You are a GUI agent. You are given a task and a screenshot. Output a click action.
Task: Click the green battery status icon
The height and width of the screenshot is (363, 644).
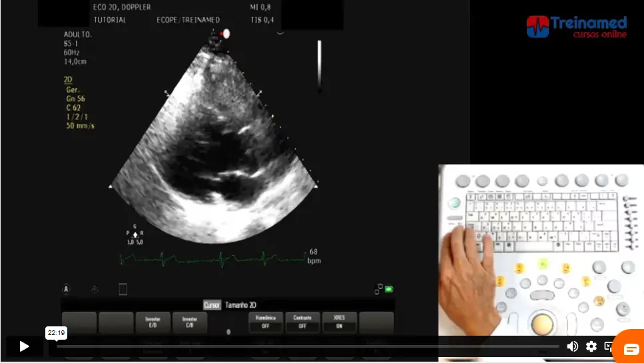[389, 289]
